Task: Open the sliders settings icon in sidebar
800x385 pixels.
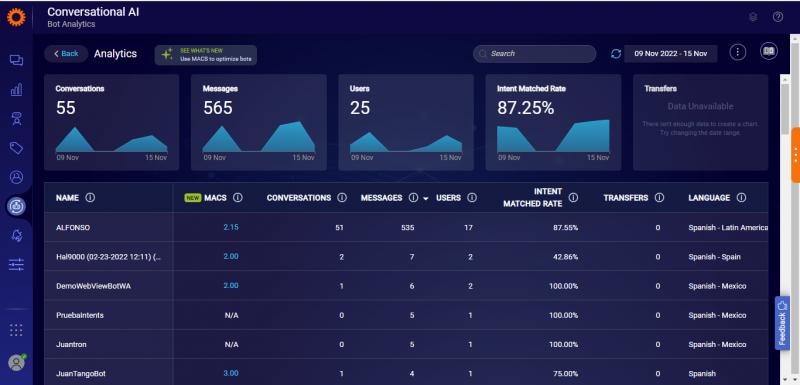Action: [16, 264]
